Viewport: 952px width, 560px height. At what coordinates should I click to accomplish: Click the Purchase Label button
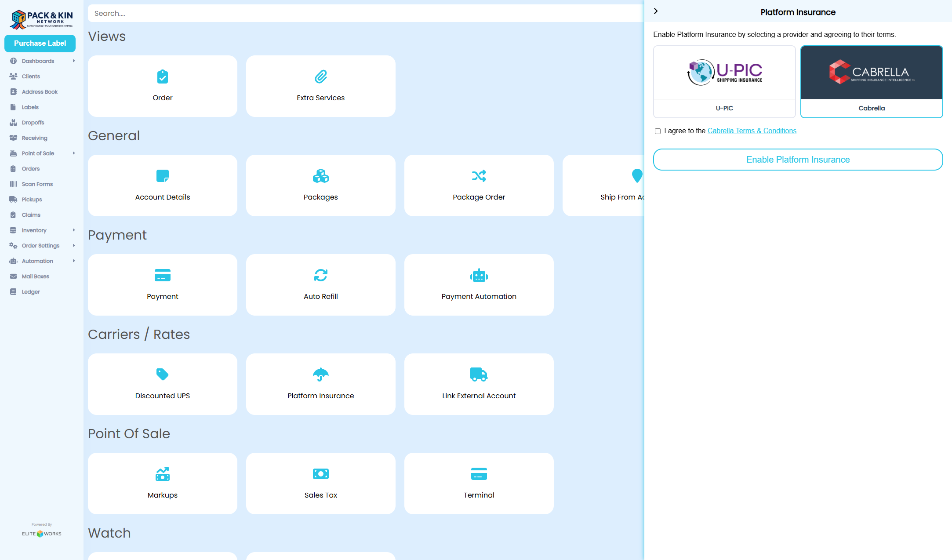click(40, 43)
